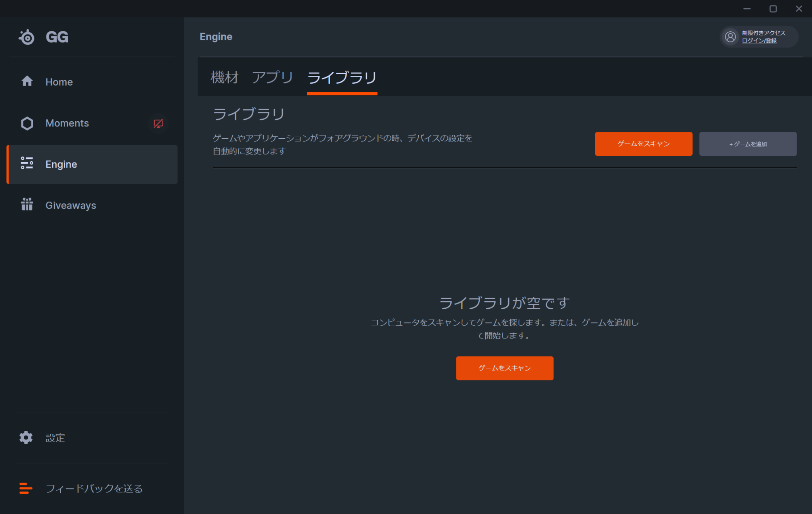Open 設定 via the gear icon
Image resolution: width=812 pixels, height=514 pixels.
pos(25,438)
